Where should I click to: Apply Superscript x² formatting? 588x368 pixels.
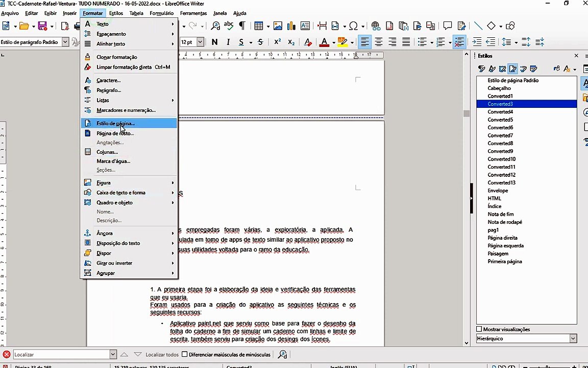[x=278, y=42]
